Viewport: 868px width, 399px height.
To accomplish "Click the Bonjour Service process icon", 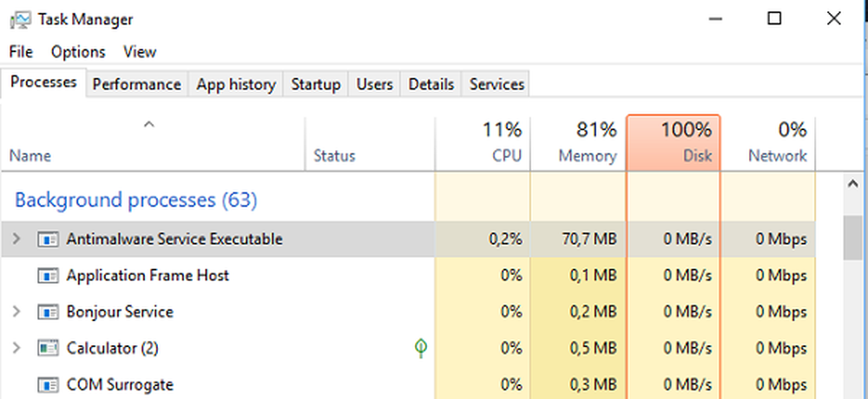I will click(48, 312).
